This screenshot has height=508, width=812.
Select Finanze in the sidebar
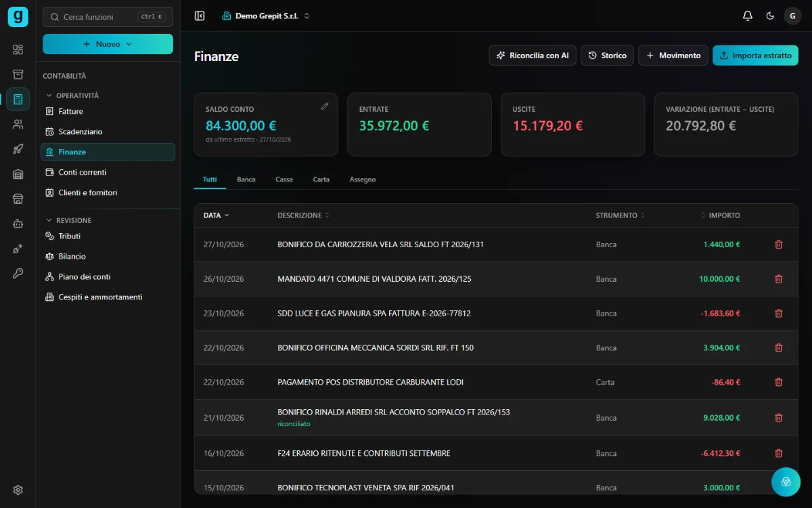coord(108,152)
